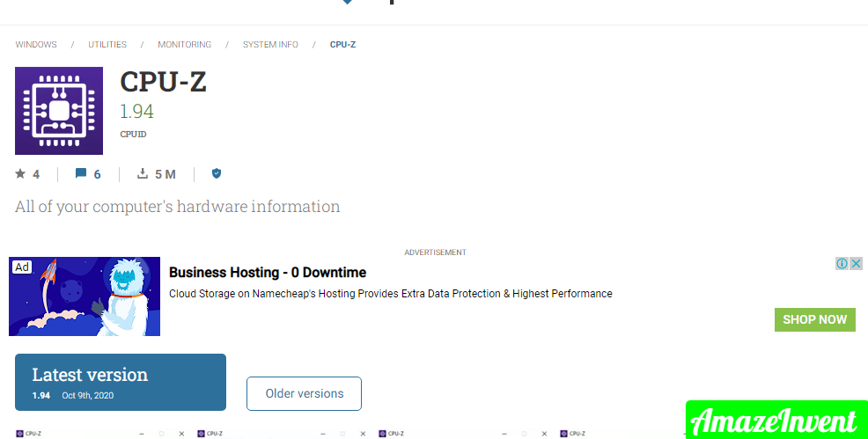Open the Older versions button
Screen dimensions: 868x439
pyautogui.click(x=304, y=393)
